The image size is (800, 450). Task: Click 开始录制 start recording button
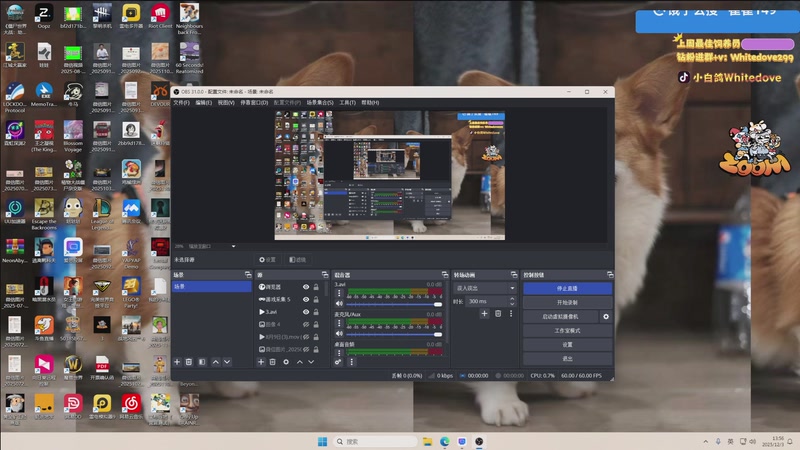click(x=567, y=303)
